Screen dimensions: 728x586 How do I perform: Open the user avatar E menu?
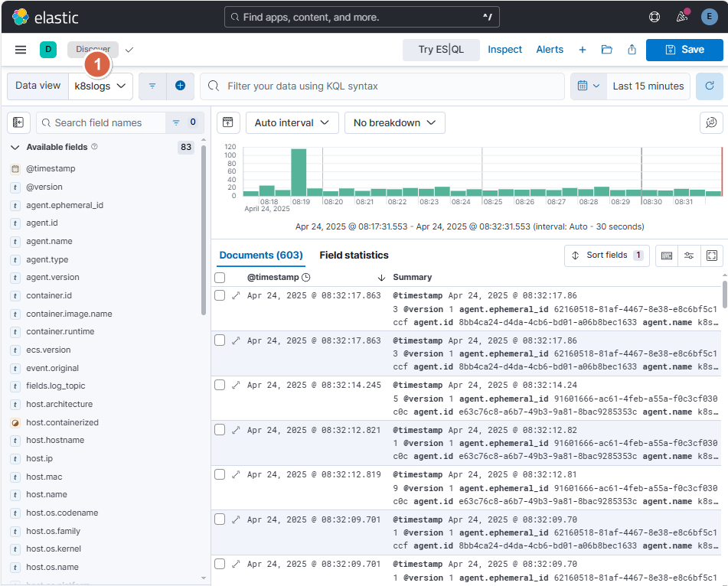tap(709, 17)
